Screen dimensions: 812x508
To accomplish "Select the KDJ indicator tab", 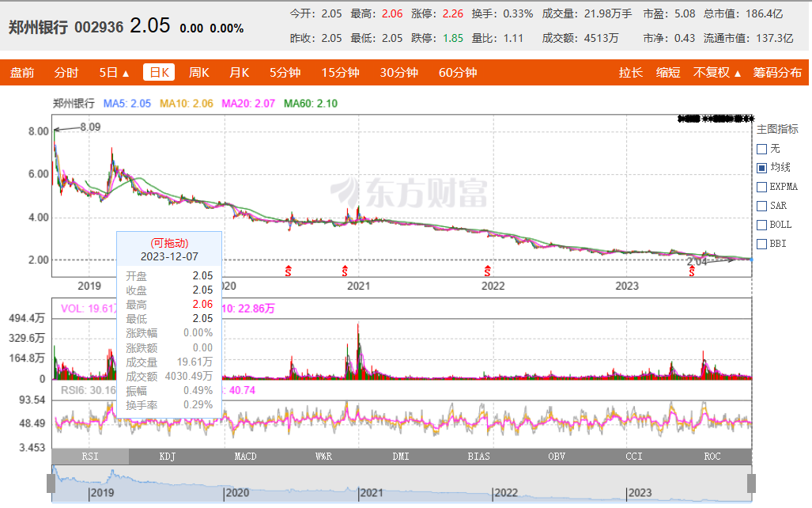I will [168, 456].
